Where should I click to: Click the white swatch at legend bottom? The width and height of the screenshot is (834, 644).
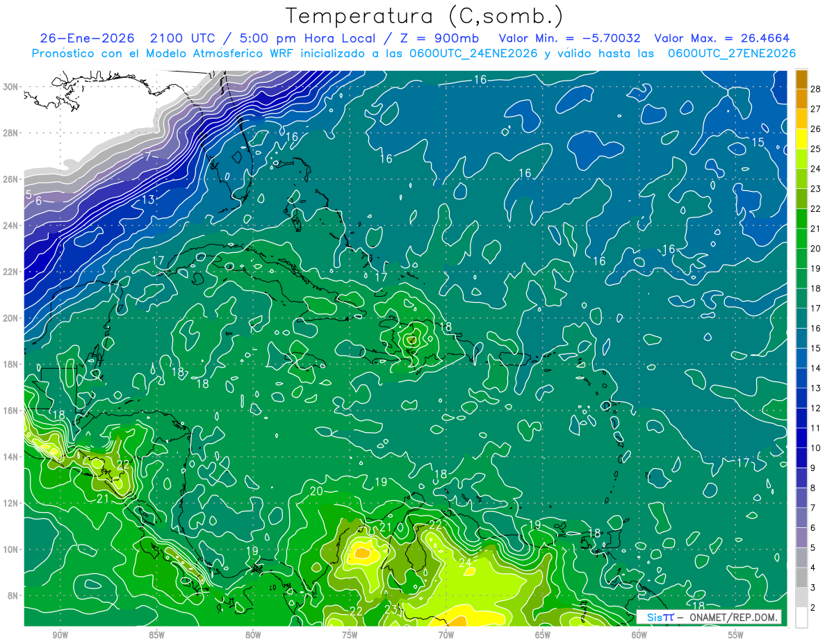coord(801,618)
